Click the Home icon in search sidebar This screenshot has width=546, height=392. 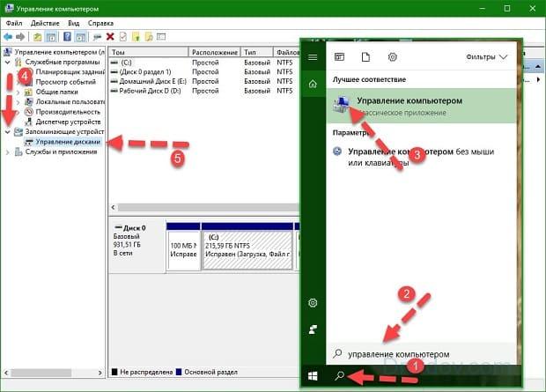(313, 84)
